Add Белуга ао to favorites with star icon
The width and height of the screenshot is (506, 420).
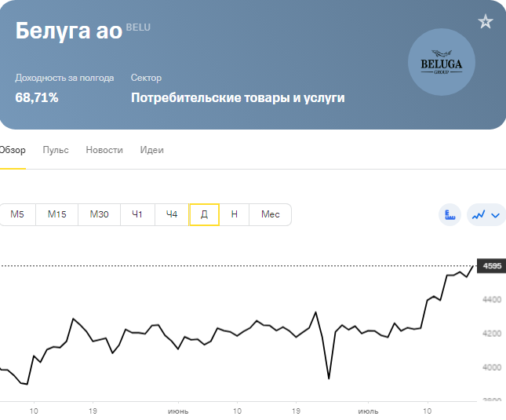tap(486, 22)
